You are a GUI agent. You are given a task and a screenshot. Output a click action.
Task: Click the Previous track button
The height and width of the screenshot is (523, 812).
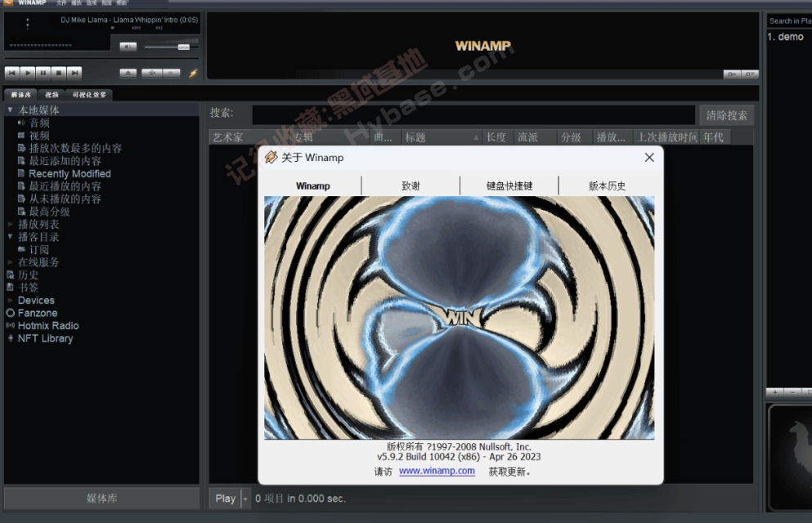coord(12,73)
